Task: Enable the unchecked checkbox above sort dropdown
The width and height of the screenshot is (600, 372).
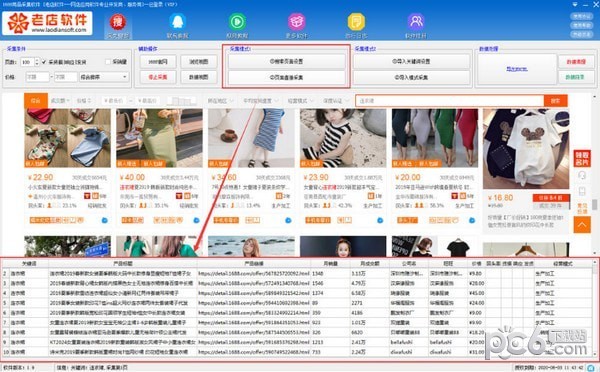Action: pos(108,62)
